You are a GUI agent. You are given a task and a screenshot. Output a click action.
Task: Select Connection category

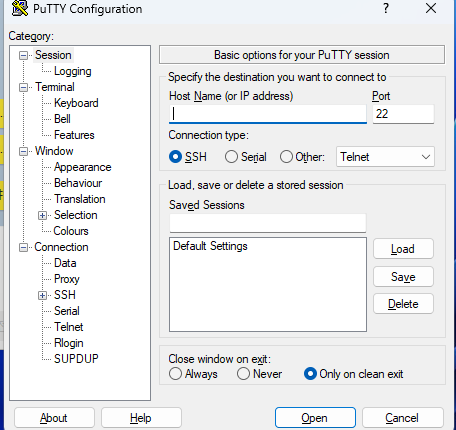tap(61, 247)
